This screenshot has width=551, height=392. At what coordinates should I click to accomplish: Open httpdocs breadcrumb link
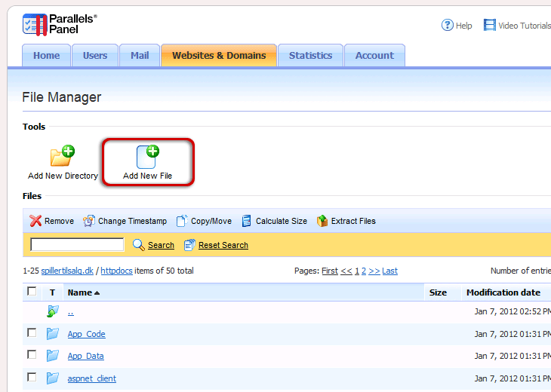coord(117,271)
